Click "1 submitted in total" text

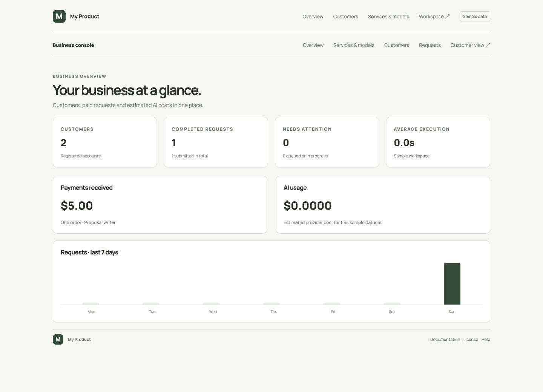(190, 156)
